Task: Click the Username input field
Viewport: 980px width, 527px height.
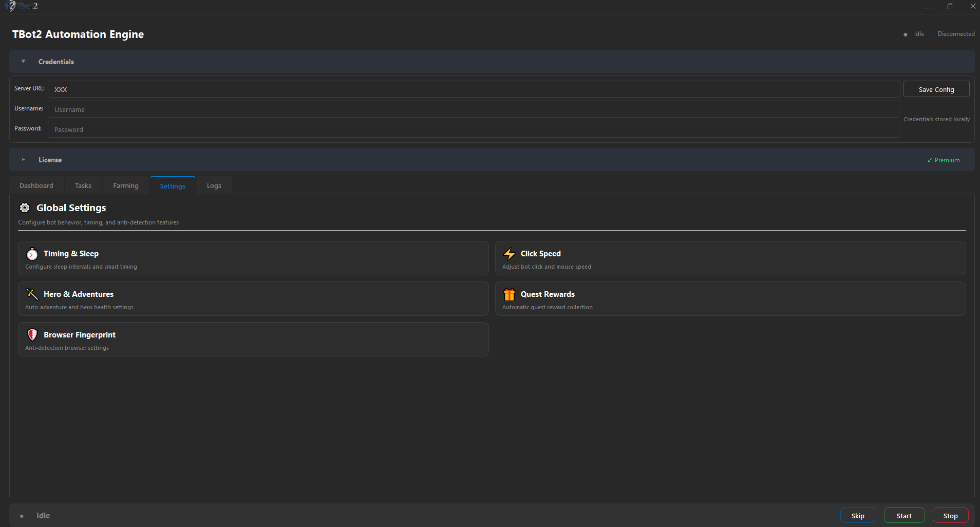Action: [x=257, y=109]
